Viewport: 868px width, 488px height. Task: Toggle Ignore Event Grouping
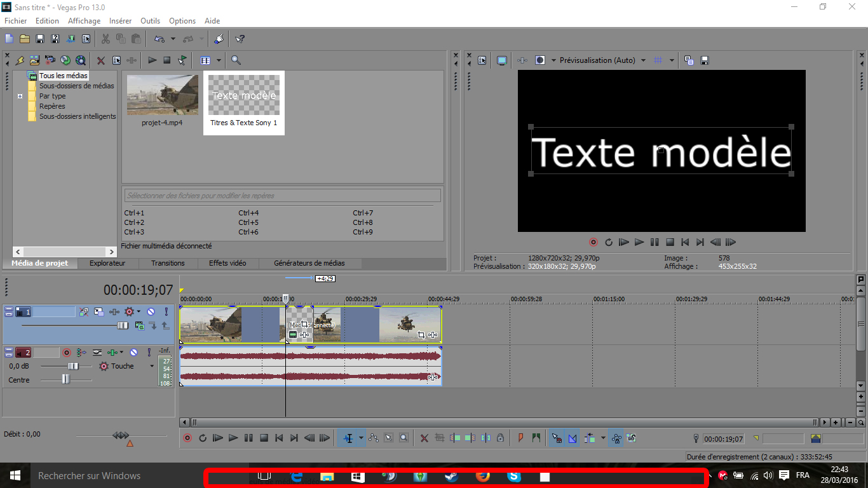point(632,438)
